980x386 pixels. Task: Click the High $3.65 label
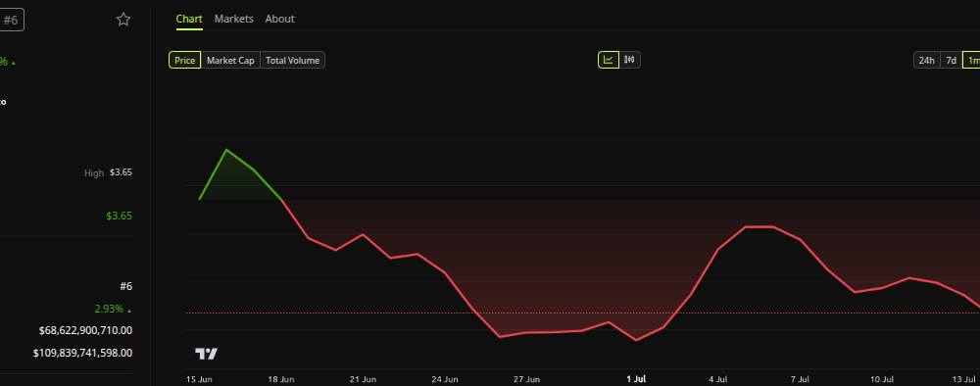click(x=108, y=172)
